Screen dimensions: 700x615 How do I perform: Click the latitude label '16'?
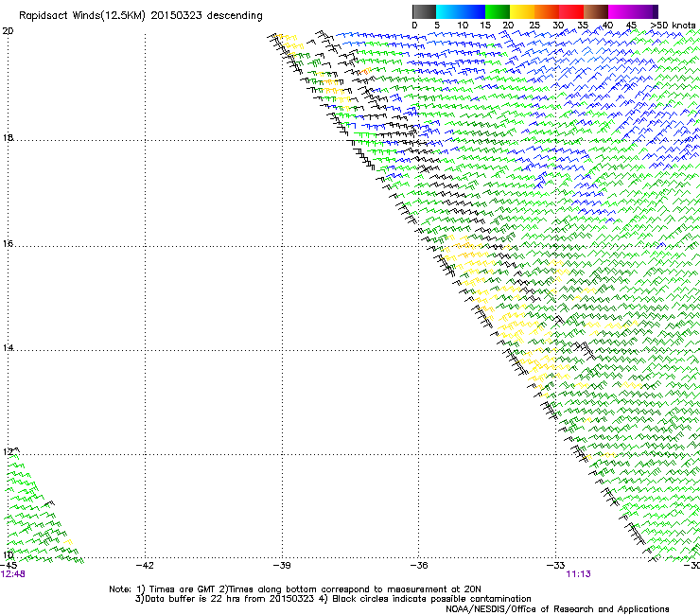tap(8, 243)
